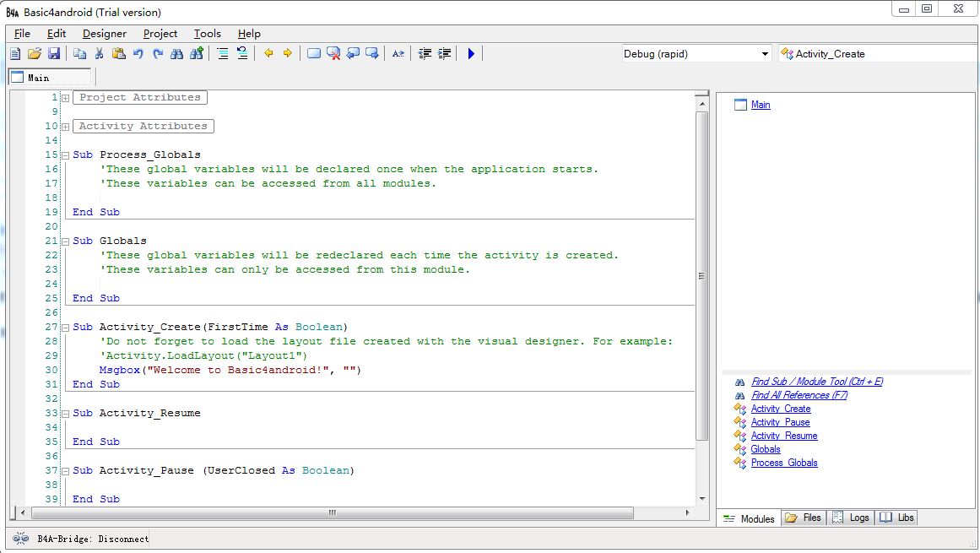
Task: Open the File menu
Action: pyautogui.click(x=22, y=34)
